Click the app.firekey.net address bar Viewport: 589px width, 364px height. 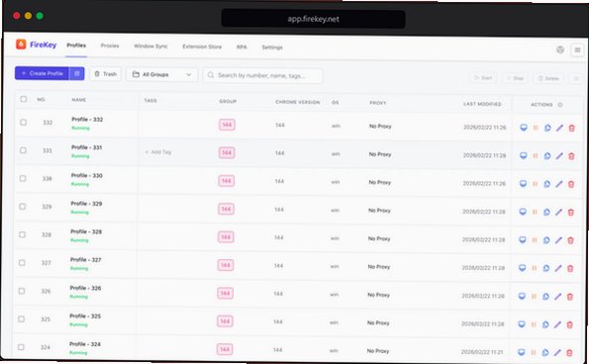coord(313,19)
